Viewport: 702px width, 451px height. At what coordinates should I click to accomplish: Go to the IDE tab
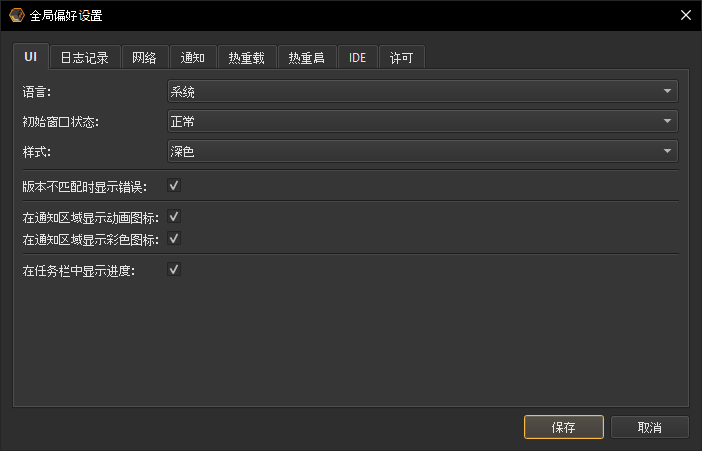[x=357, y=58]
